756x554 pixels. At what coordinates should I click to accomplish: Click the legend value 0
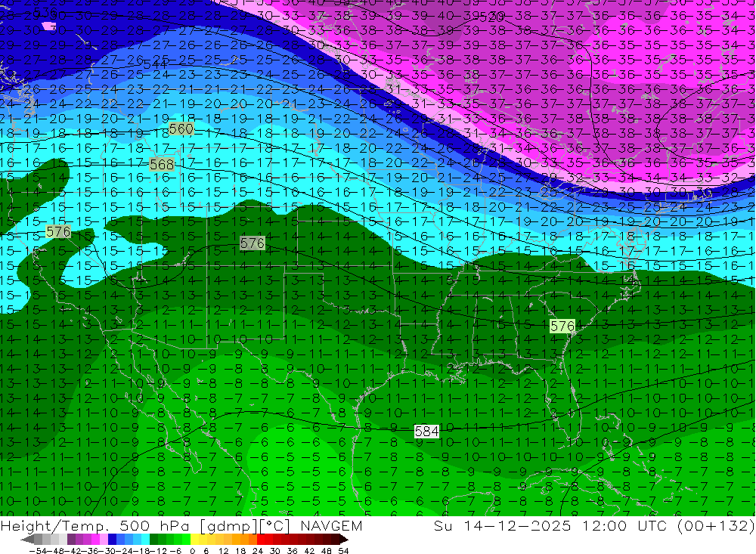[x=192, y=551]
